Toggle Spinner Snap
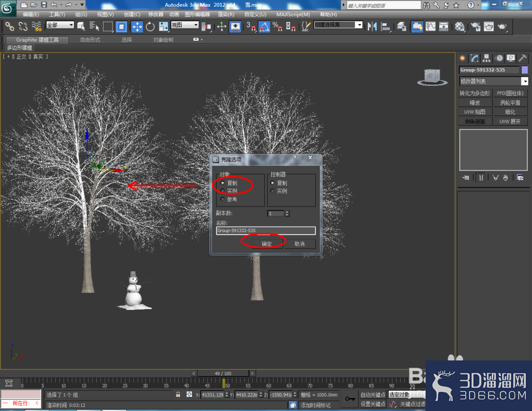532x411 pixels. (x=290, y=27)
